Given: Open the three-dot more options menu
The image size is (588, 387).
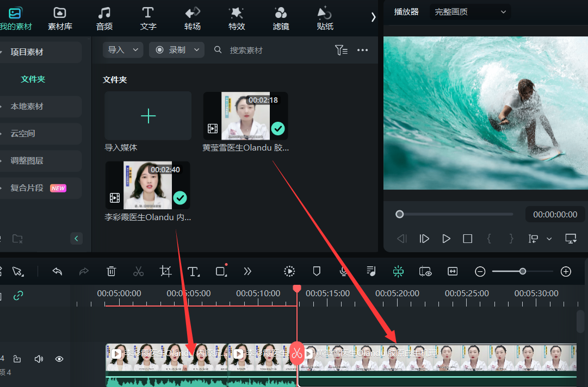Looking at the screenshot, I should coord(362,50).
